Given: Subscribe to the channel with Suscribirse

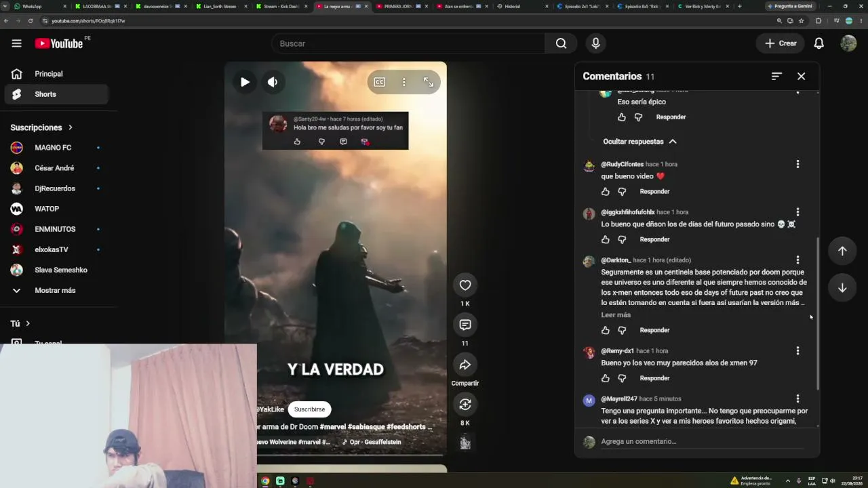Looking at the screenshot, I should [309, 409].
